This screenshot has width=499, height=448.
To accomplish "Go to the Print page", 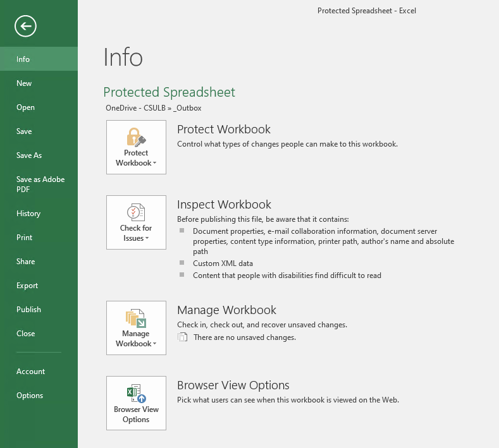I will pos(39,238).
